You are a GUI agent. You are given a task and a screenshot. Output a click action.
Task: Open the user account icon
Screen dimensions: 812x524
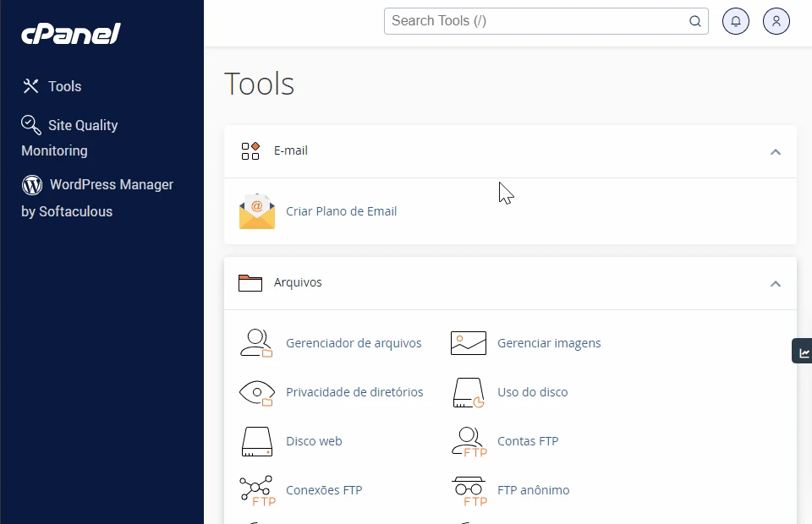pyautogui.click(x=776, y=21)
